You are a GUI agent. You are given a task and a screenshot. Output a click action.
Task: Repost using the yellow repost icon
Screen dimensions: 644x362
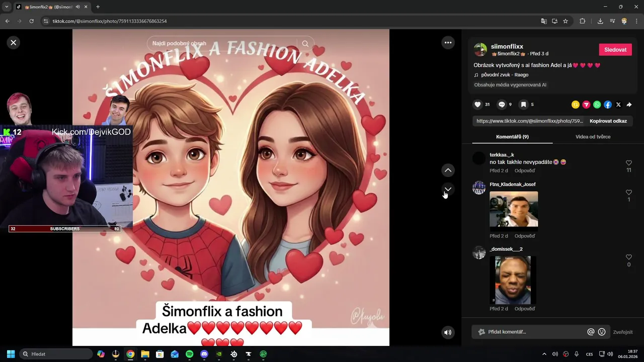[576, 105]
